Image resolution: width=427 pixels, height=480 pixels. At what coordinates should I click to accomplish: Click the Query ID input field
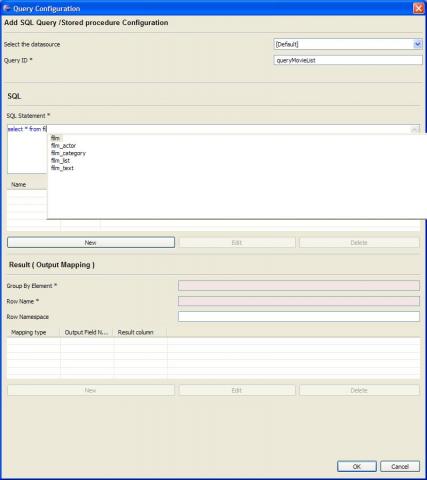coord(348,60)
